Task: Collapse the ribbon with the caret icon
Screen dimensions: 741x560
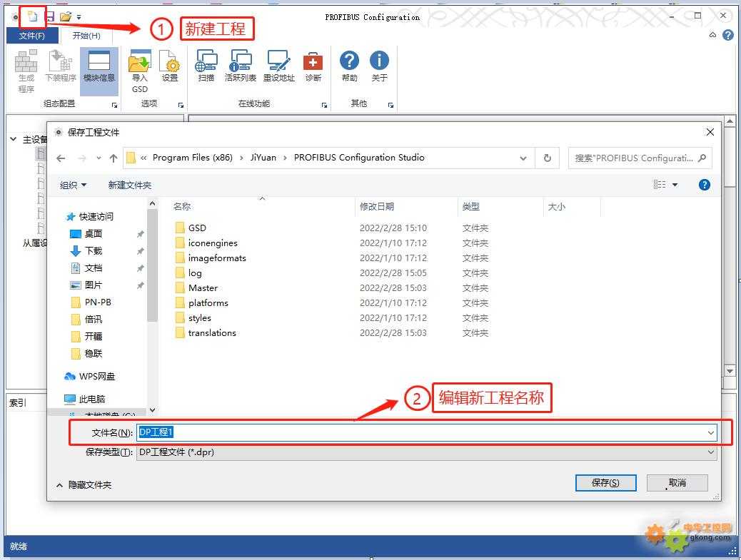Action: 712,35
